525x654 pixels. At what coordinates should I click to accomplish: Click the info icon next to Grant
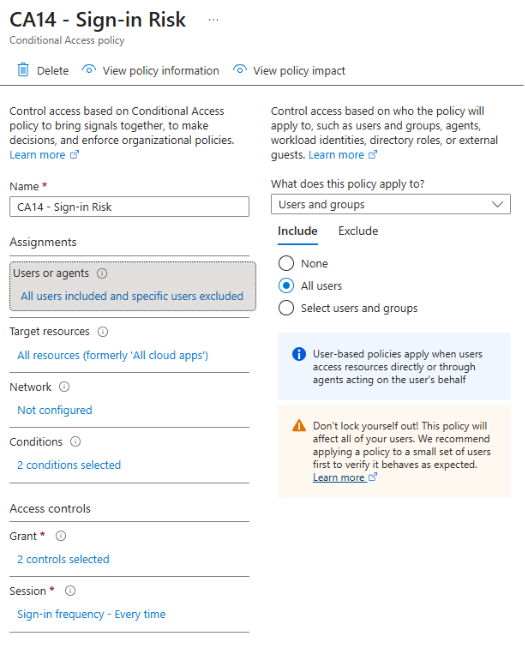click(x=61, y=536)
